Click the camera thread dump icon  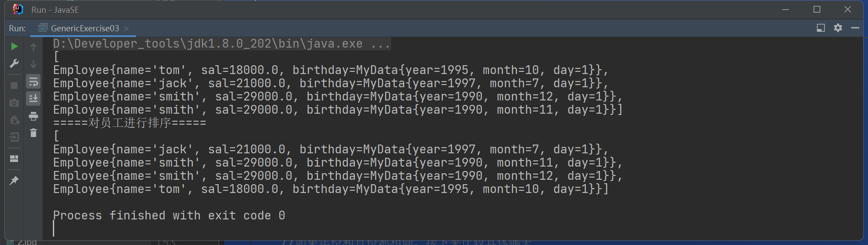tap(14, 103)
